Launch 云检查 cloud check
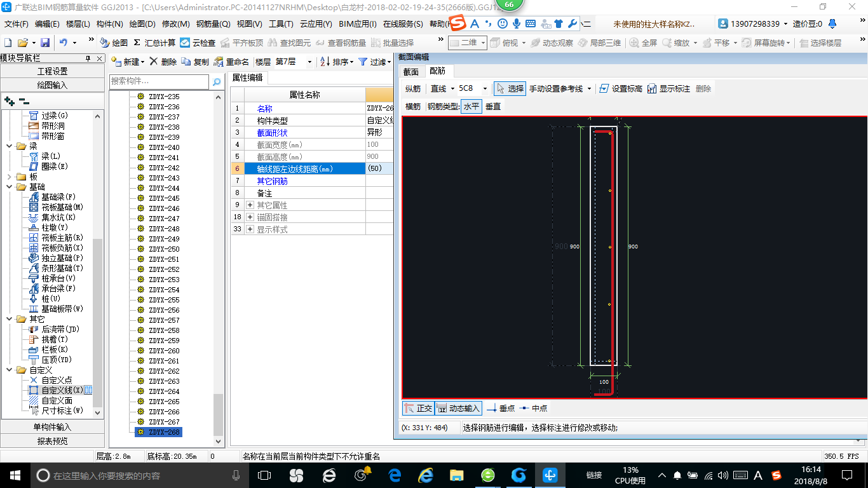This screenshot has height=488, width=868. point(198,43)
